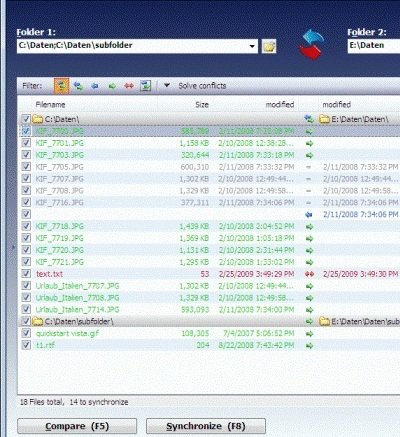The height and width of the screenshot is (437, 400).
Task: Sort by Folder 1 modified column header
Action: point(280,105)
